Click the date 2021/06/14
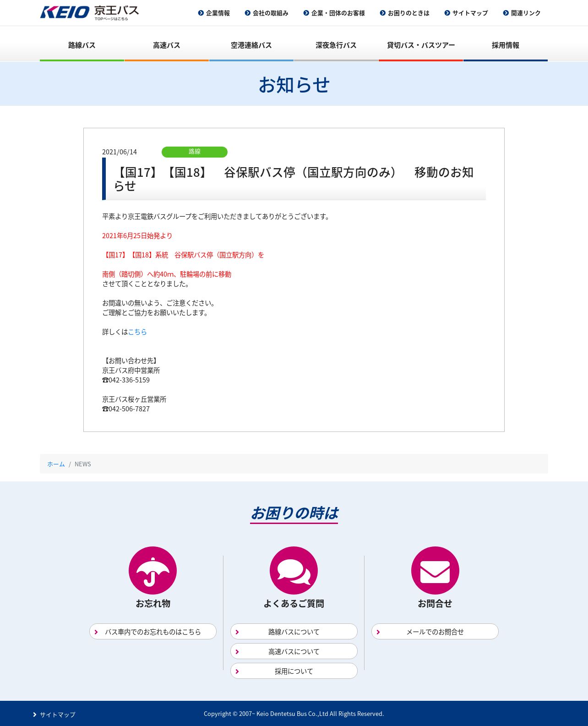 point(120,152)
